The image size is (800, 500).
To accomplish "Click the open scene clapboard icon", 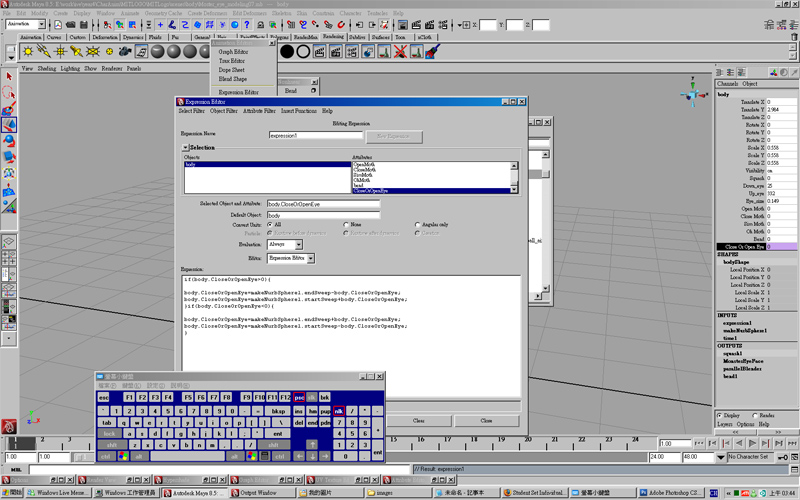I will pyautogui.click(x=71, y=24).
